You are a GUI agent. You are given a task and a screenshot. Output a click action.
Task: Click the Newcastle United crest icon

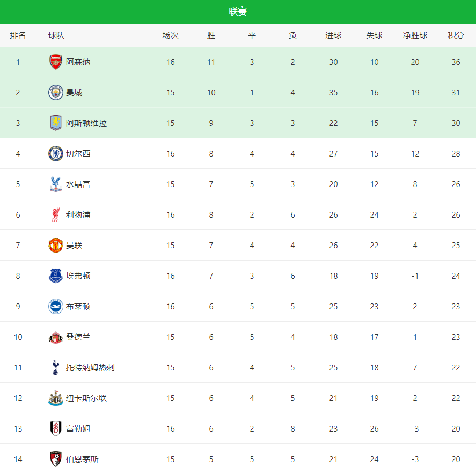click(56, 398)
